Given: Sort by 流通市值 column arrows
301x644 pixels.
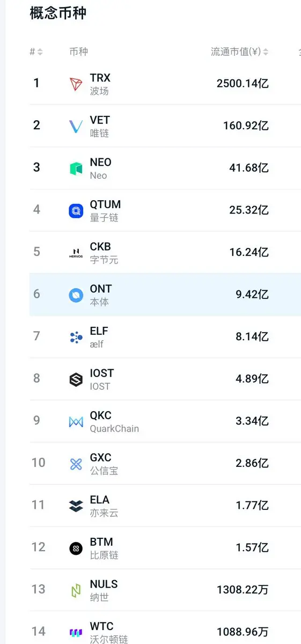Looking at the screenshot, I should (x=266, y=52).
